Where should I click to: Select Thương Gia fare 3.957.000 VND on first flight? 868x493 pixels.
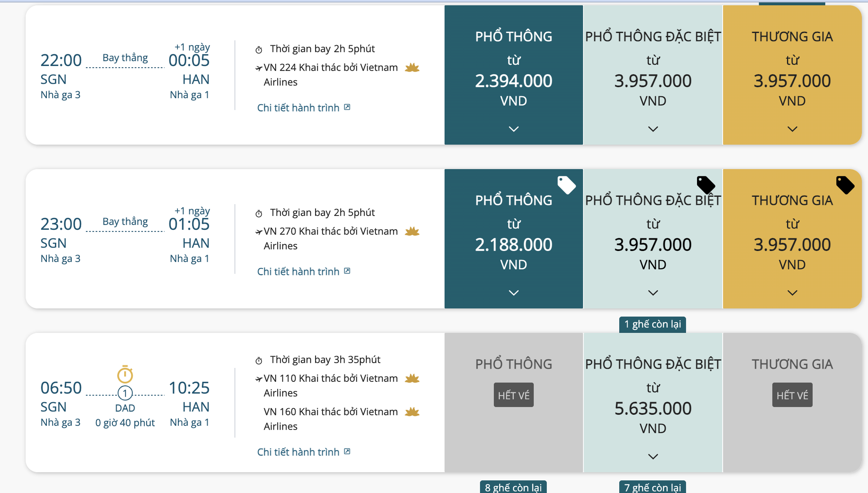(x=792, y=81)
